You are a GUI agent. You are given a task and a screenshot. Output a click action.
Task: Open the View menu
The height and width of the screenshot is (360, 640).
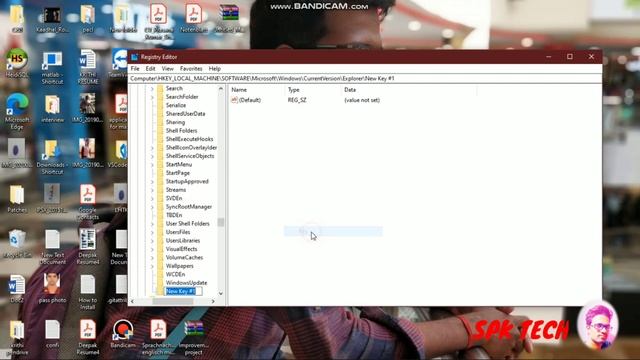(x=167, y=69)
